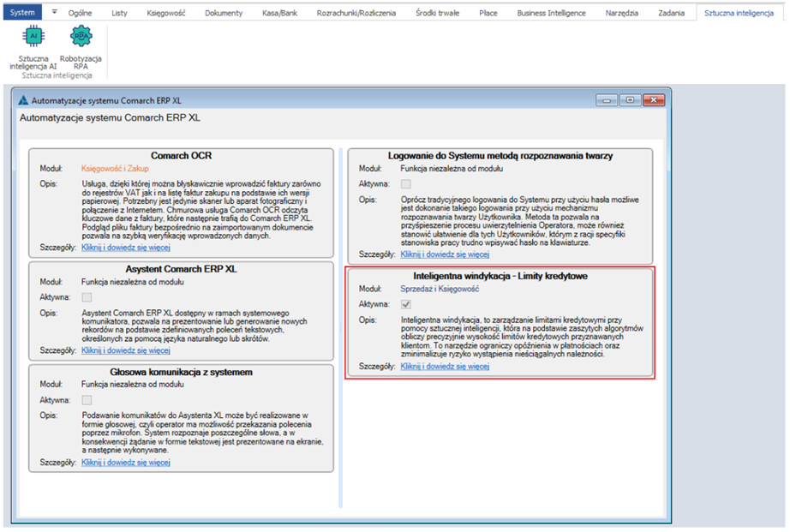Image resolution: width=790 pixels, height=532 pixels.
Task: Switch to the Listy tab
Action: (x=119, y=13)
